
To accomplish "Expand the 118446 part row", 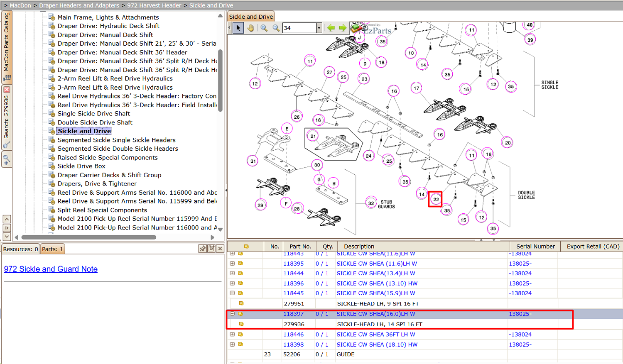I will (x=232, y=334).
